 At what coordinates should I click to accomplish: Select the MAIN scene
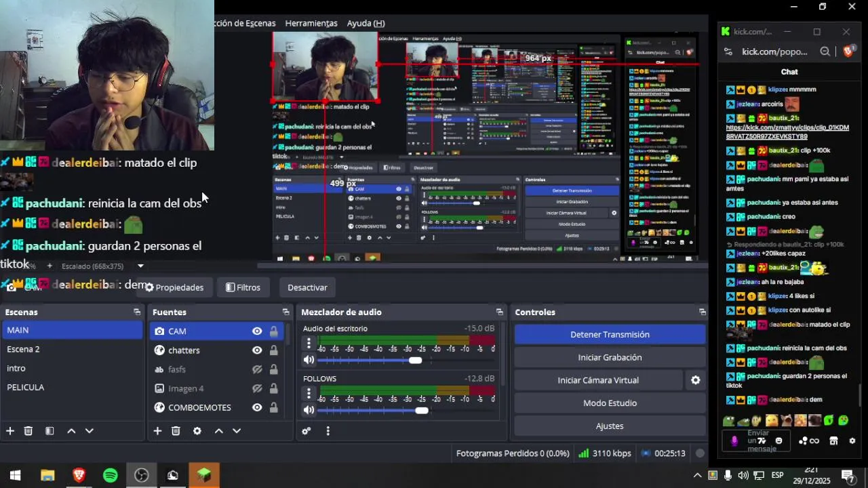click(72, 330)
